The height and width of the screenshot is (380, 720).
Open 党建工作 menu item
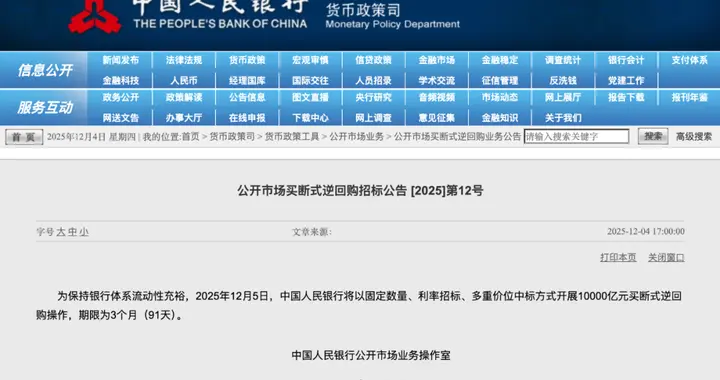click(x=626, y=80)
